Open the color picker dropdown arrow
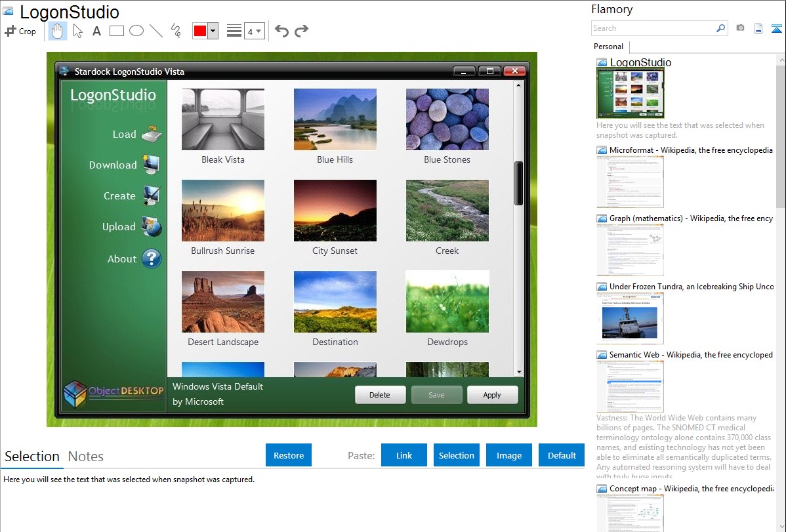Image resolution: width=786 pixels, height=532 pixels. (x=213, y=31)
